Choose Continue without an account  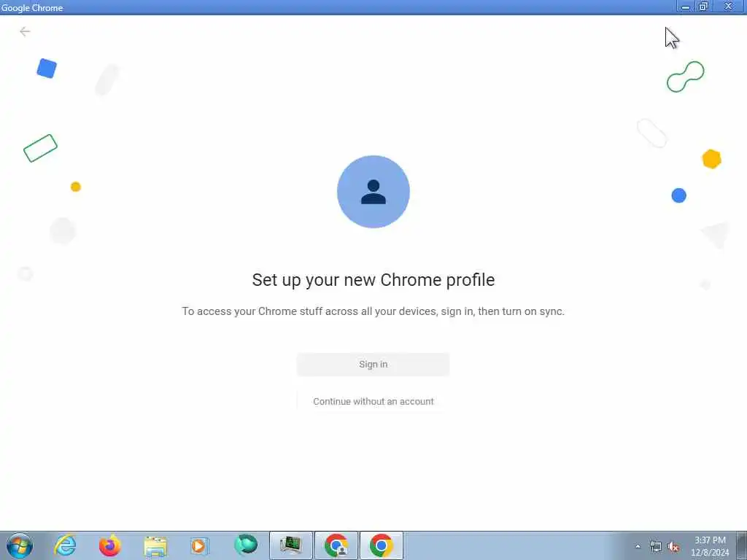coord(373,402)
